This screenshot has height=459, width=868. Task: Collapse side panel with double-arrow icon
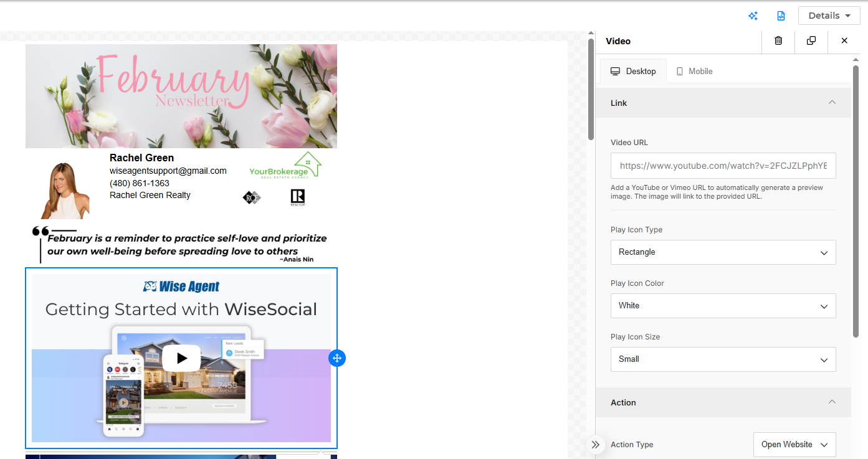point(596,445)
